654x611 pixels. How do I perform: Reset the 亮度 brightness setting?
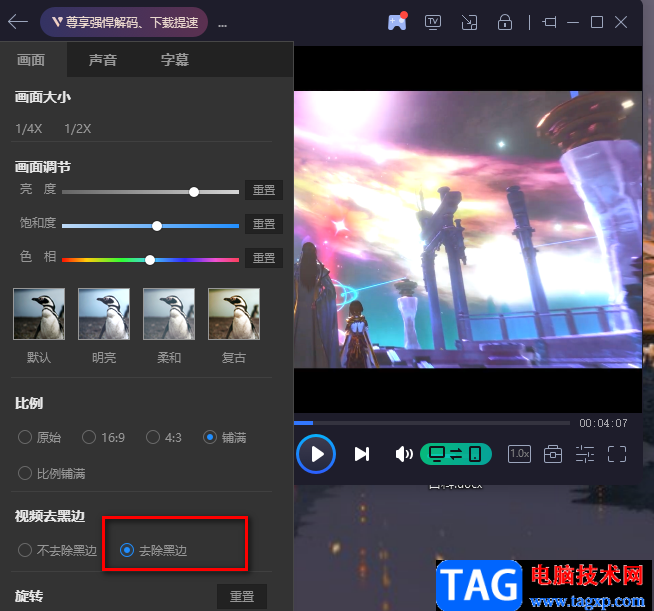coord(264,190)
